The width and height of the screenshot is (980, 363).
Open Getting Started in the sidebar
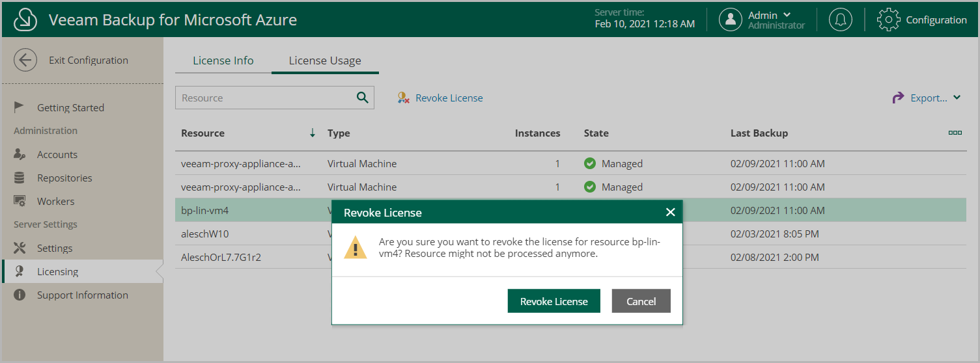[x=70, y=107]
